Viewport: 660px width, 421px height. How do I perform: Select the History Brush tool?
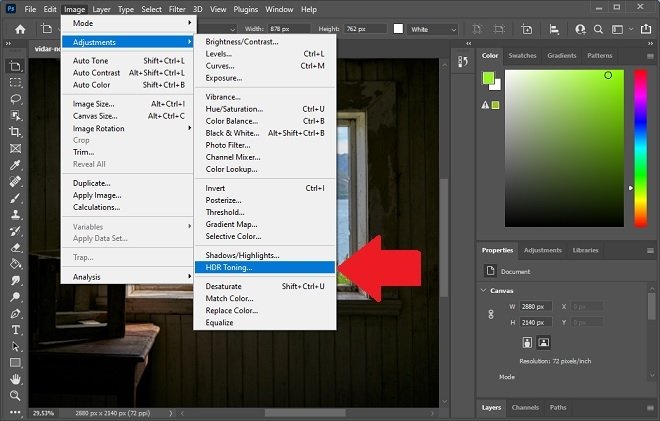[x=15, y=231]
